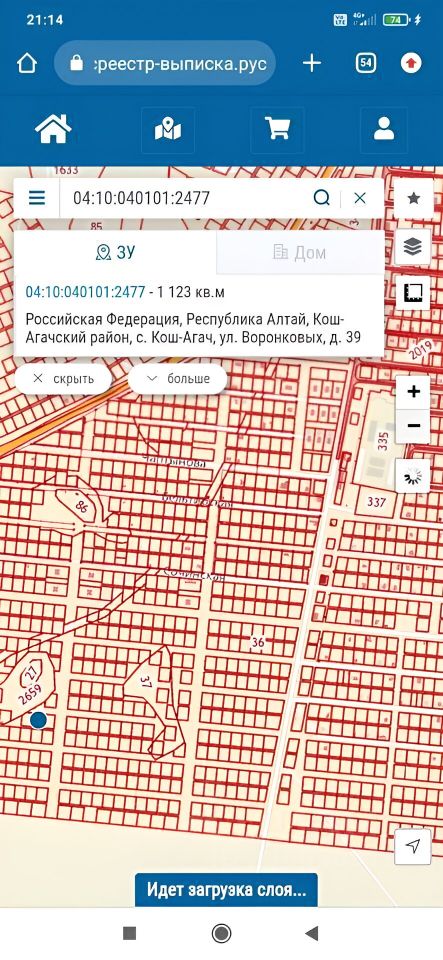
Task: Zoom out with the minus button
Action: pyautogui.click(x=414, y=426)
